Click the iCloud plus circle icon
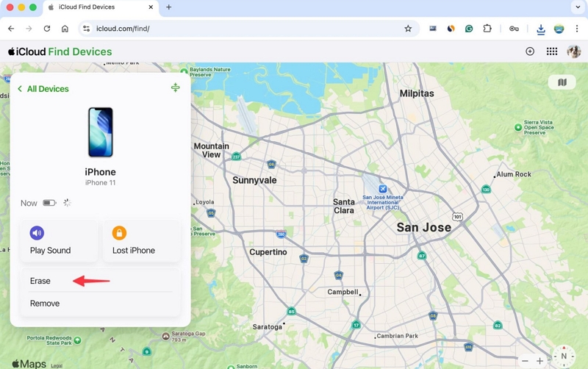Image resolution: width=588 pixels, height=369 pixels. (530, 51)
